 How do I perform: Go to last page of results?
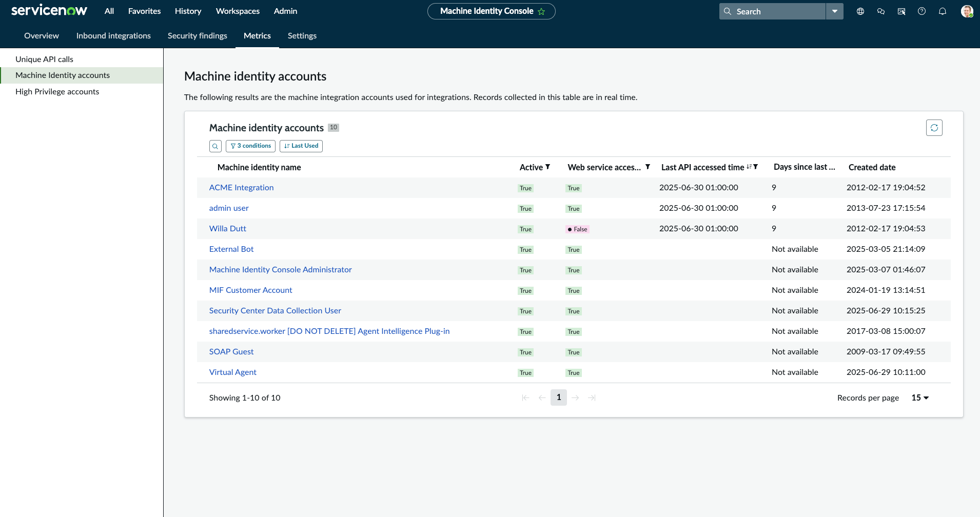pos(592,397)
